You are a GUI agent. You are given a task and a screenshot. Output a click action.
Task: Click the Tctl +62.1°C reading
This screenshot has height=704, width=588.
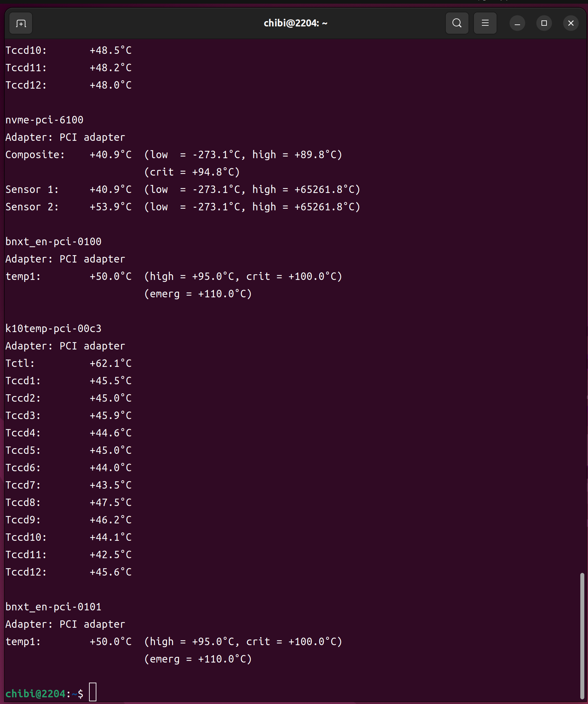click(x=110, y=363)
